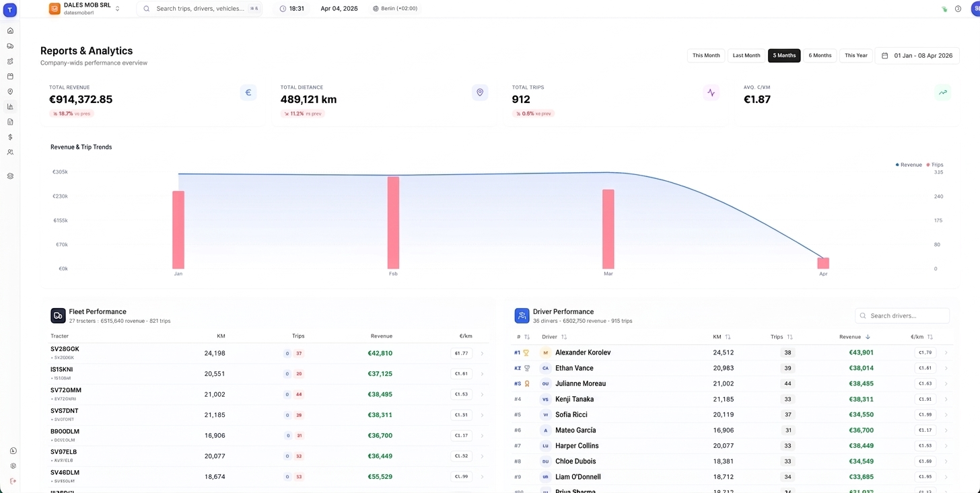The height and width of the screenshot is (493, 980).
Task: Open the calendar icon in the sidebar
Action: (x=10, y=77)
